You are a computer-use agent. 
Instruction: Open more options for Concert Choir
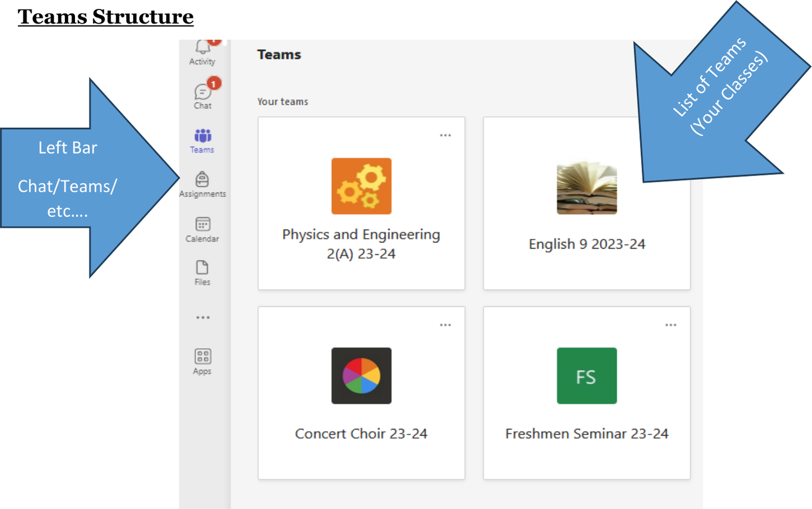(445, 325)
